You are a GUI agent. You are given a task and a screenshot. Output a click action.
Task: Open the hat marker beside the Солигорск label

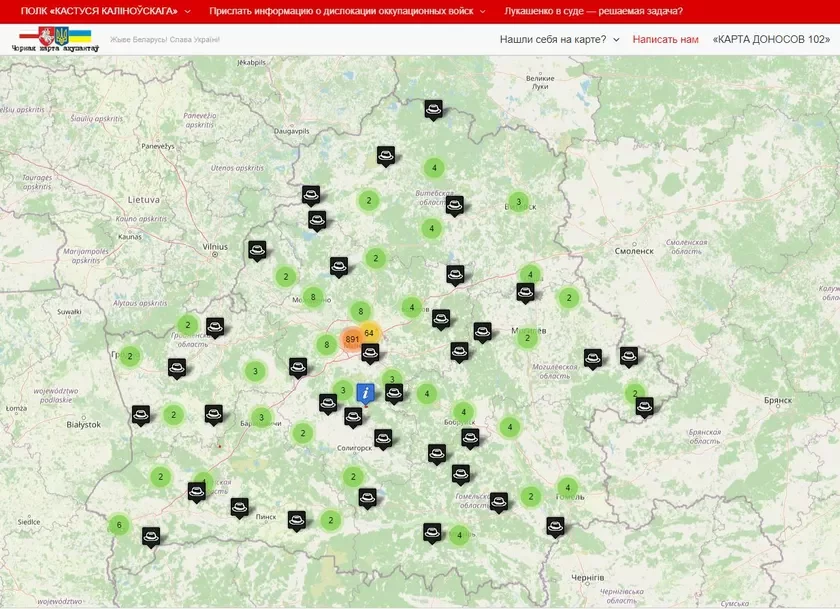tap(383, 437)
